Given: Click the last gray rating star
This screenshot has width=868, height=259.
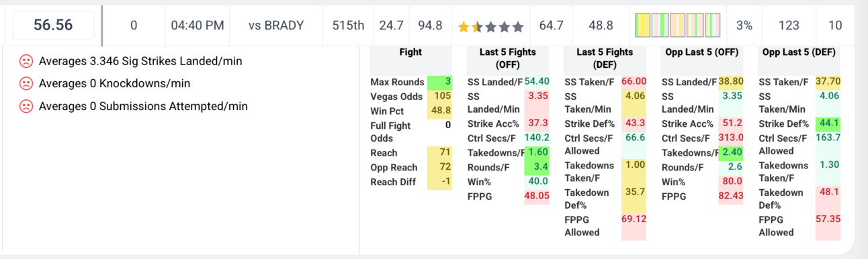Looking at the screenshot, I should [x=517, y=27].
